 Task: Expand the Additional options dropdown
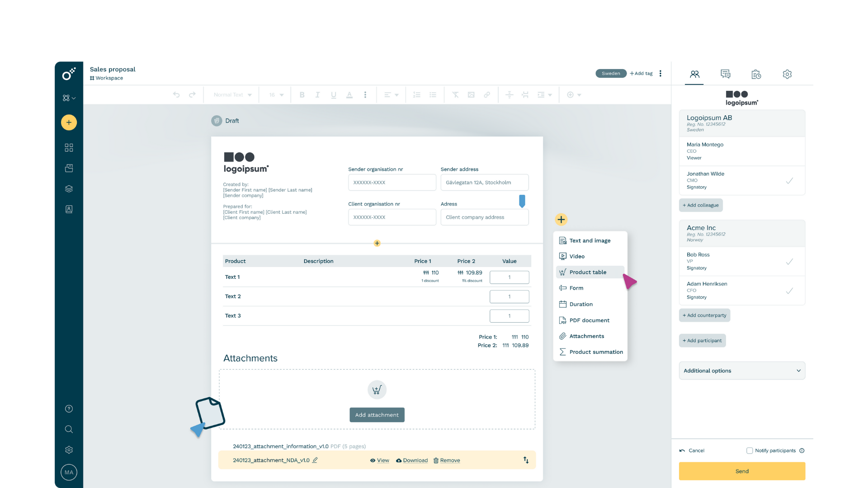[x=742, y=371]
